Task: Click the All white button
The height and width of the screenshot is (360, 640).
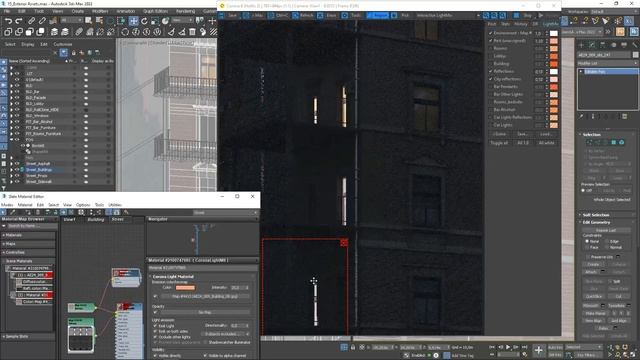Action: click(546, 143)
